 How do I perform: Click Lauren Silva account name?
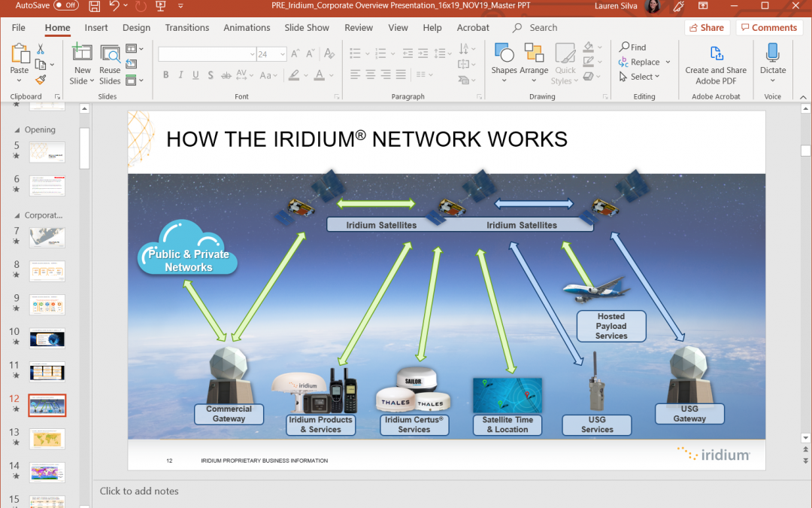click(x=616, y=6)
